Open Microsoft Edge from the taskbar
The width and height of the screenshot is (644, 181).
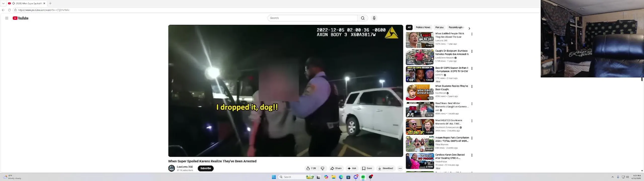click(341, 177)
